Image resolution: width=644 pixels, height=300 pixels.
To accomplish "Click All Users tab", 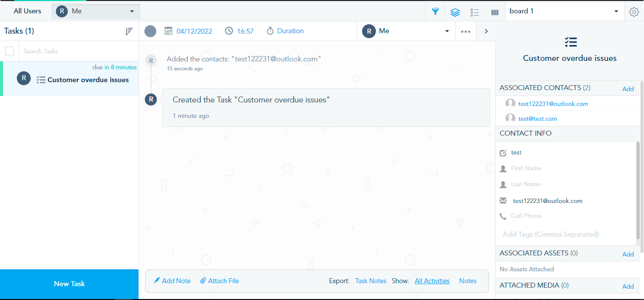I will tap(27, 11).
